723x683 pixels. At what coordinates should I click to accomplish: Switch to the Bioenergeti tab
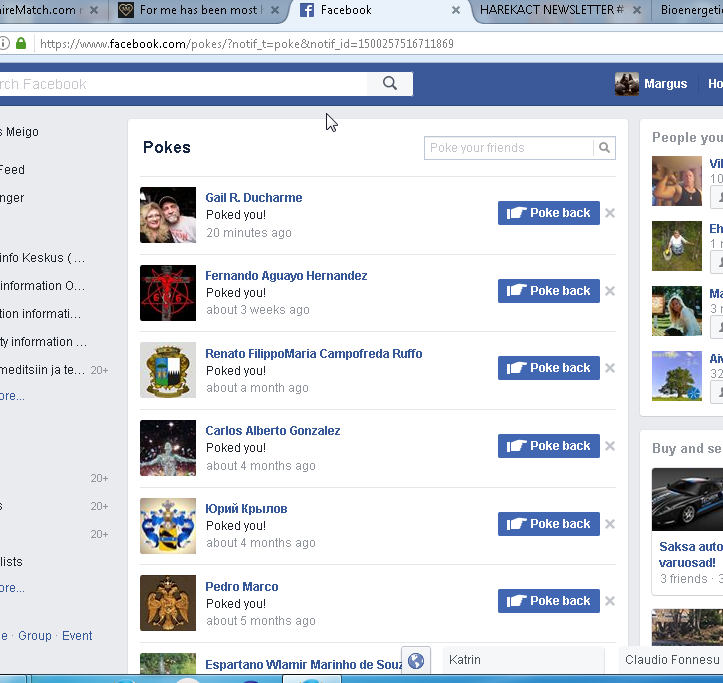[690, 10]
